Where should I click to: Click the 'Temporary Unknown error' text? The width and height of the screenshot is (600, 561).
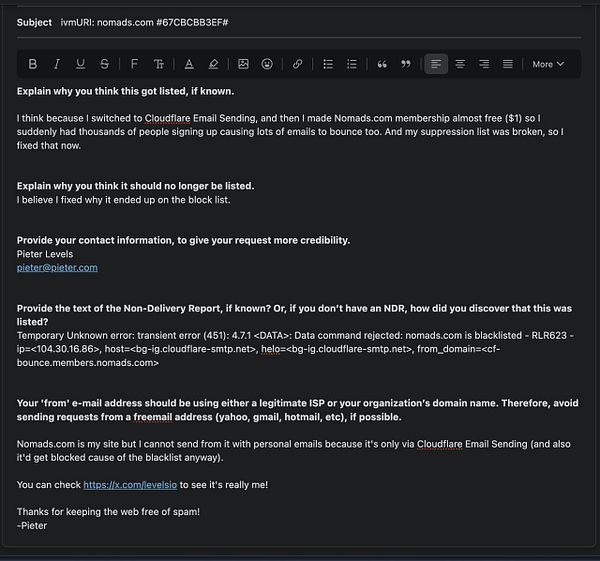point(295,349)
